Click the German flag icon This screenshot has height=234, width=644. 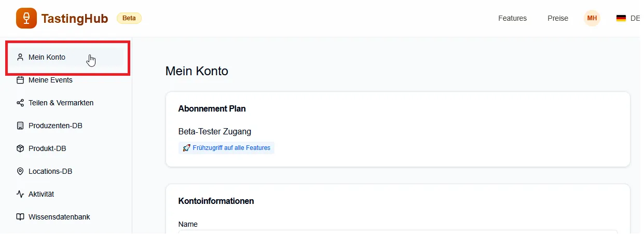621,18
